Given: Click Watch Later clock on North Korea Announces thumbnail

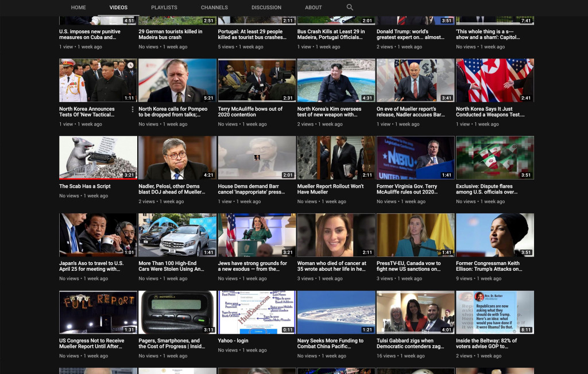Looking at the screenshot, I should click(130, 65).
